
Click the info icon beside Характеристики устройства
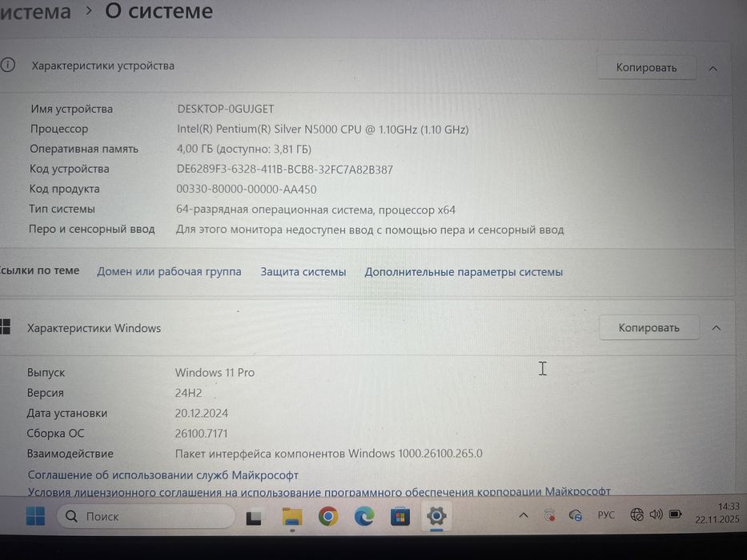[x=8, y=66]
